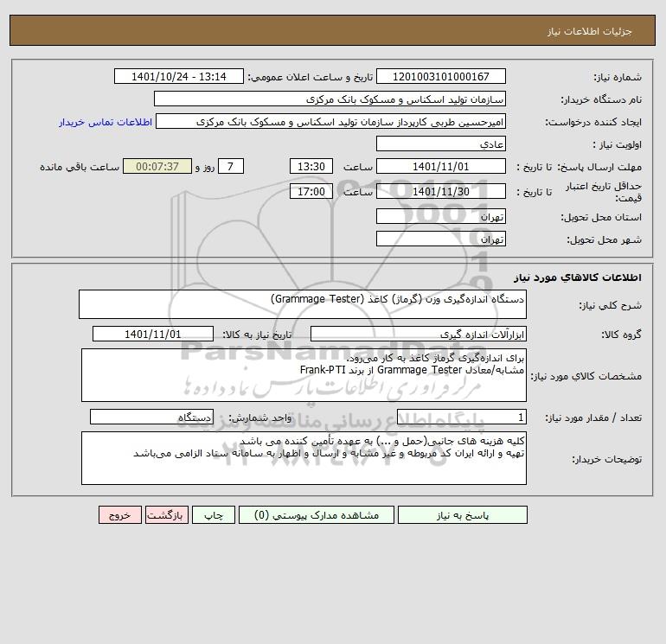Click the شهر محل تحویل field تهران
Viewport: 666px width, 644px height.
click(x=441, y=239)
